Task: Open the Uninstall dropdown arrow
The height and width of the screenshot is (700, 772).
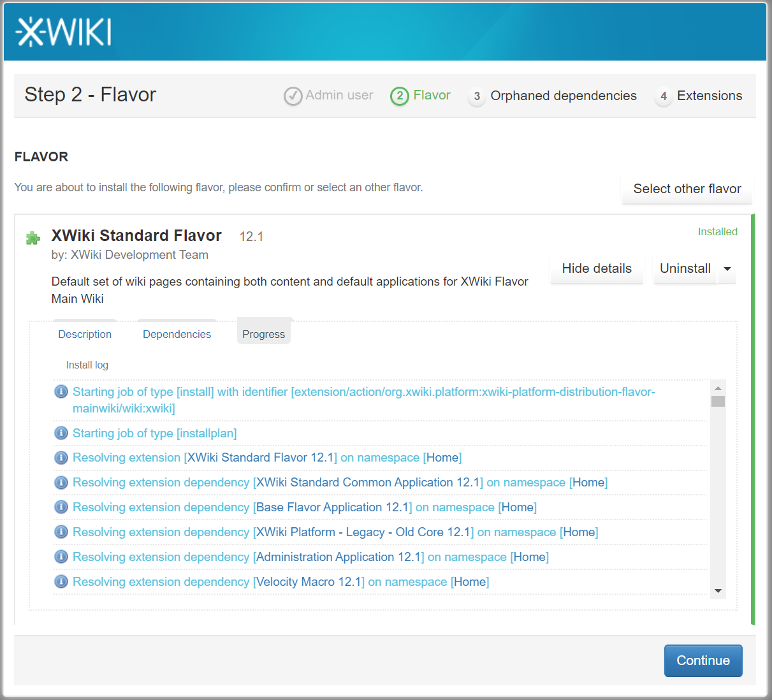Action: (727, 269)
